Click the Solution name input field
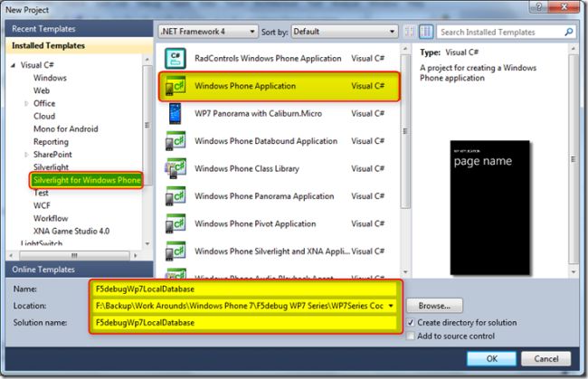This screenshot has height=379, width=588. click(x=244, y=323)
